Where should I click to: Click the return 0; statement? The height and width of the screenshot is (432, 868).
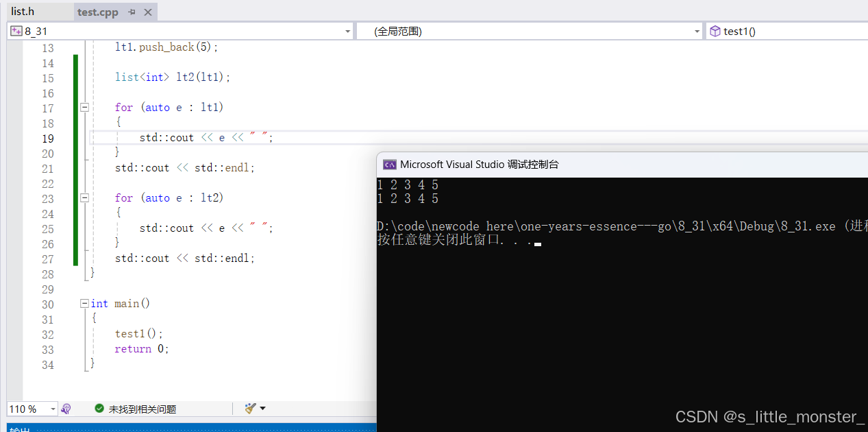(x=142, y=350)
